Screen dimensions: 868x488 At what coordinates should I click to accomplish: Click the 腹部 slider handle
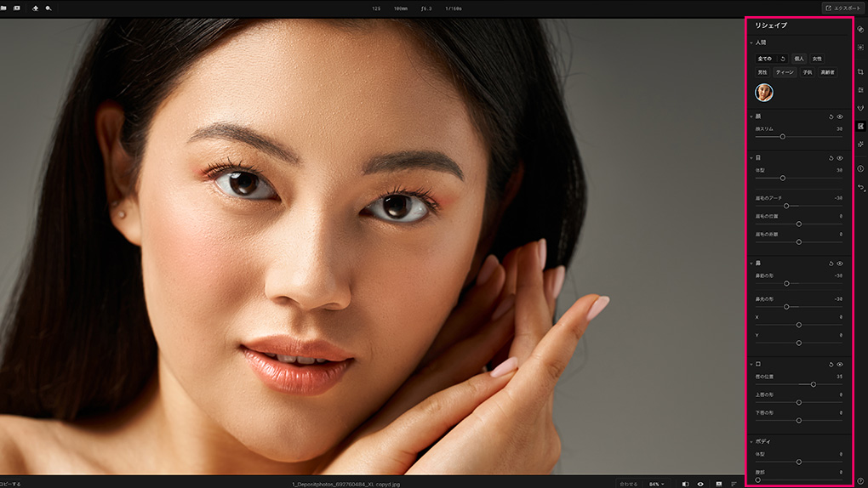tap(758, 480)
